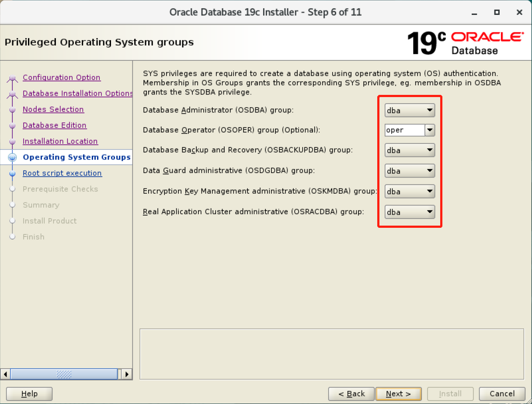The height and width of the screenshot is (404, 532).
Task: Click the sidebar scrollbar right arrow
Action: click(127, 374)
